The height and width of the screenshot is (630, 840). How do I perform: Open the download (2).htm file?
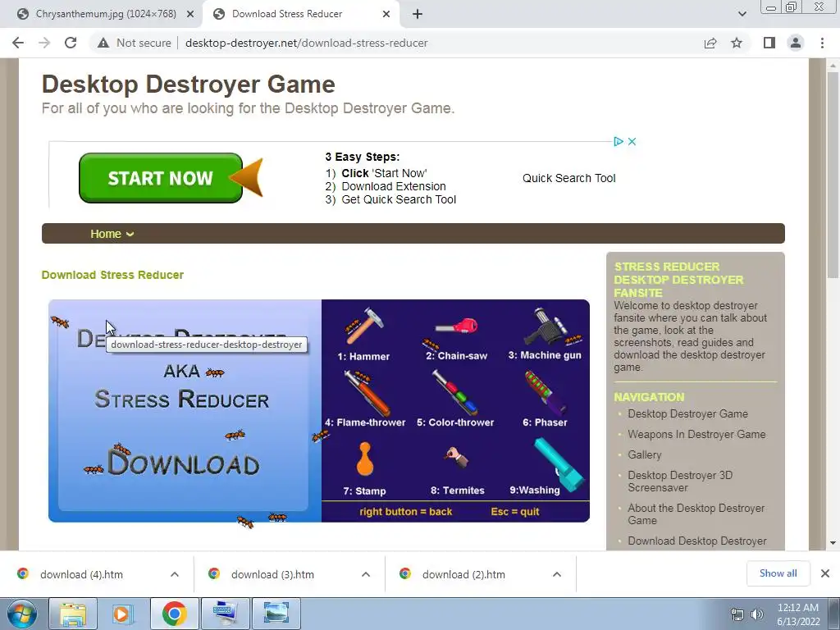tap(463, 574)
